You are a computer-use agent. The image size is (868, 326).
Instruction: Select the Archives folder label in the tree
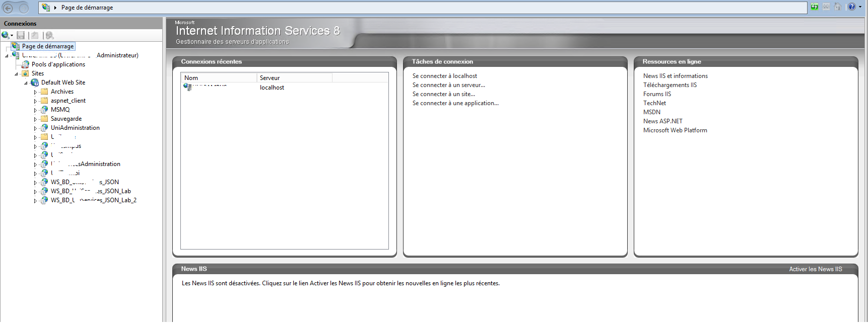(x=62, y=92)
